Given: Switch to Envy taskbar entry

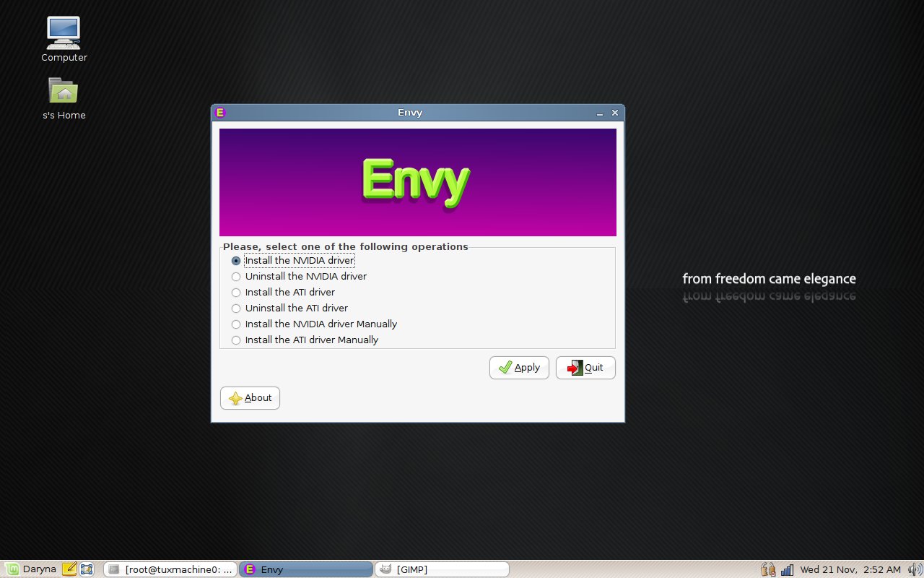Looking at the screenshot, I should point(306,569).
